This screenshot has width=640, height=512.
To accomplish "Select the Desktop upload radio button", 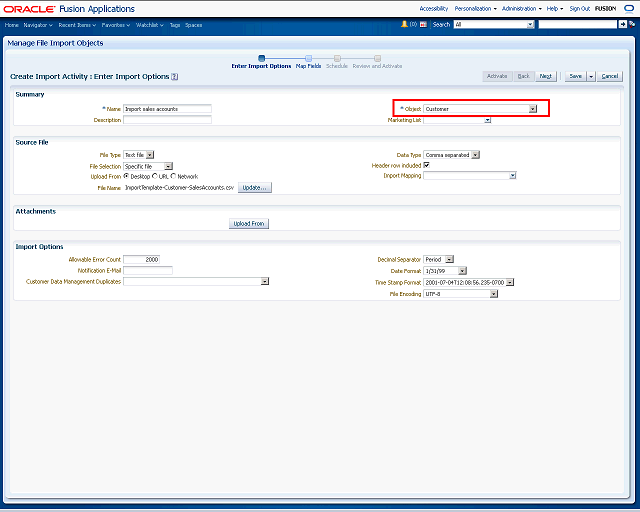I will tap(126, 176).
